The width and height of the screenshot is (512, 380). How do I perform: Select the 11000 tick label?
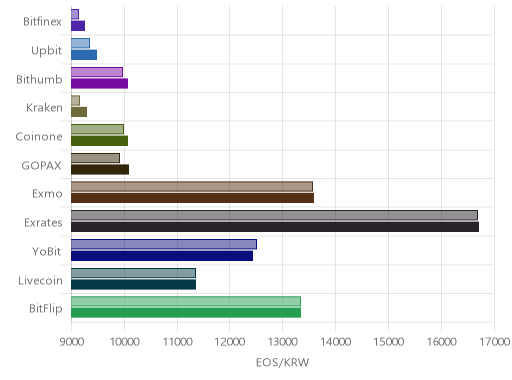(x=177, y=342)
